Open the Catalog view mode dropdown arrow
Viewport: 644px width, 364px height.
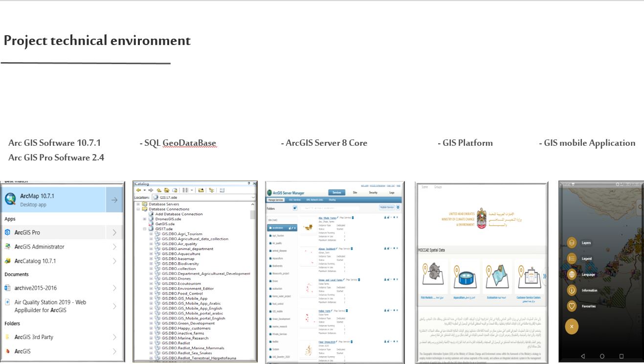tap(192, 190)
